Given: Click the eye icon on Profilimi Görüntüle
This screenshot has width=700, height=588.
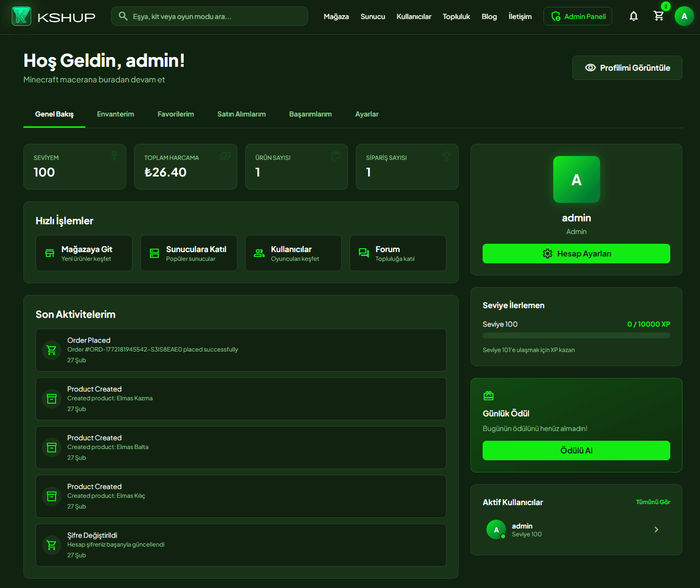Looking at the screenshot, I should [590, 68].
